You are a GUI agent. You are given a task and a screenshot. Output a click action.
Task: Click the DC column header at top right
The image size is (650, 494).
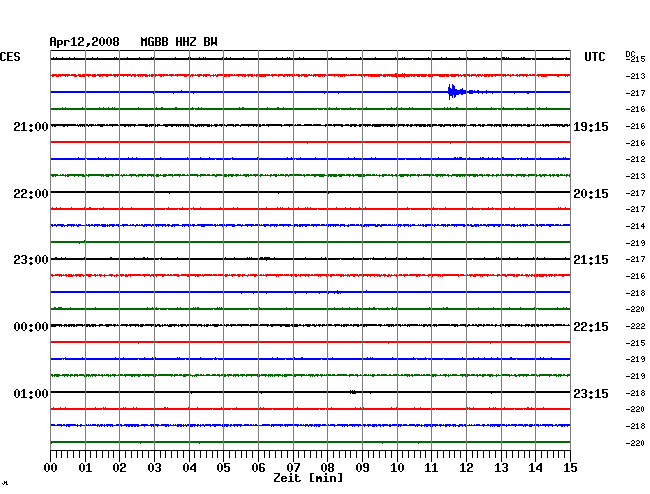pos(630,54)
